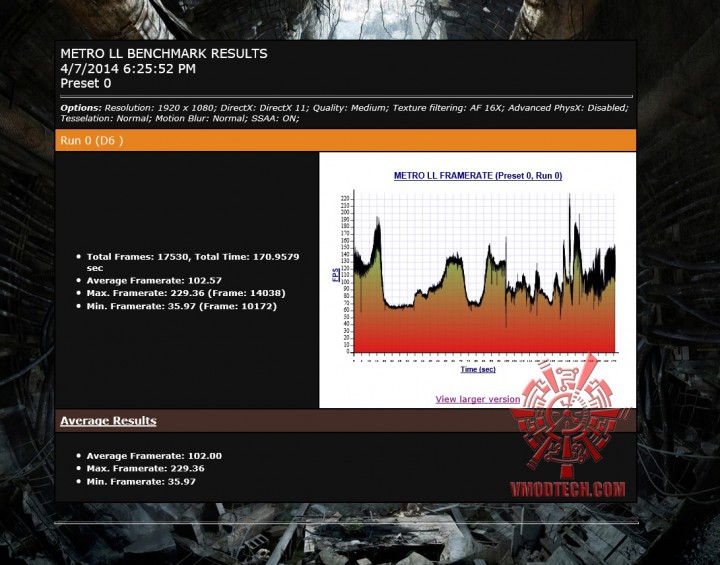720x565 pixels.
Task: Click Min. Framerate: 35.97 in Average Results
Action: pyautogui.click(x=141, y=481)
